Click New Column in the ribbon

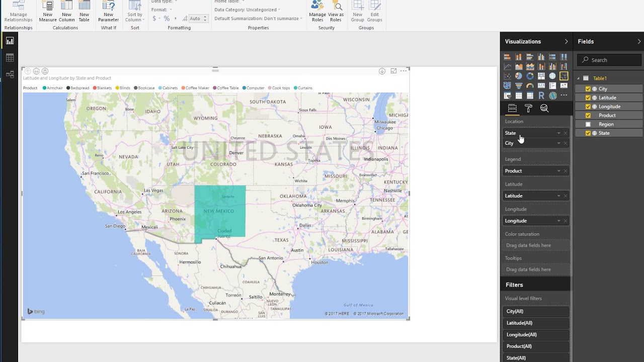point(66,12)
